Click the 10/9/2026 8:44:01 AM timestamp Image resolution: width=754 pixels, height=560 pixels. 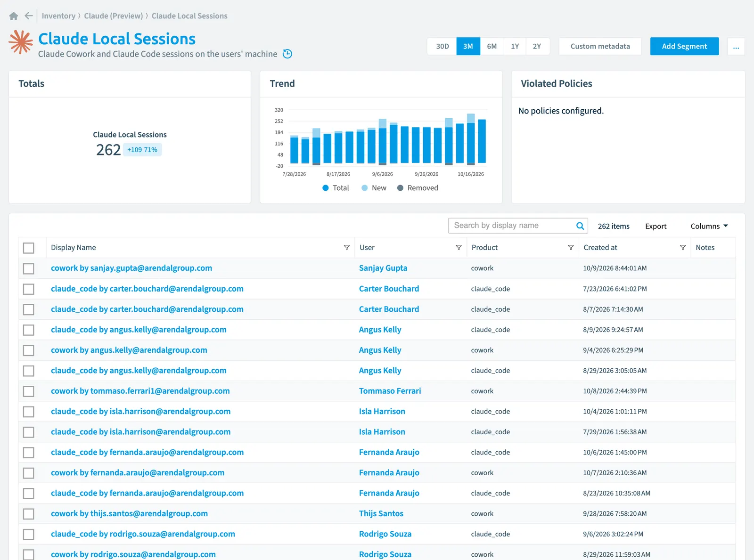(615, 268)
